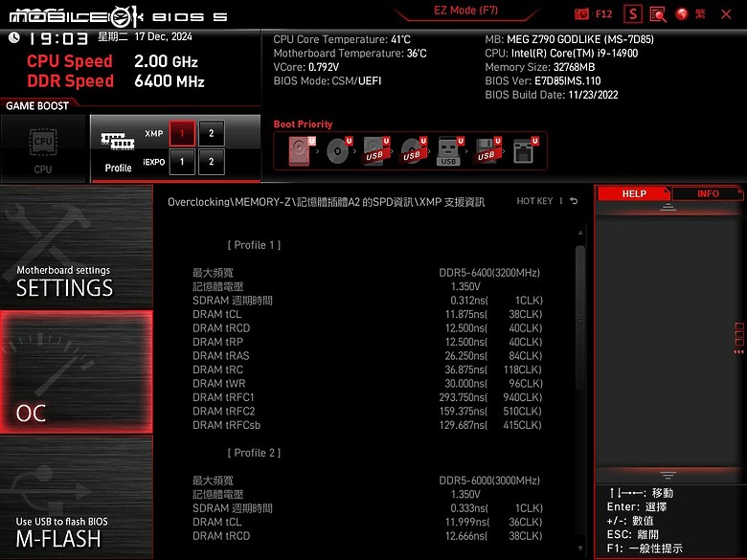Close the BIOS with the X button
747x560 pixels.
click(726, 14)
